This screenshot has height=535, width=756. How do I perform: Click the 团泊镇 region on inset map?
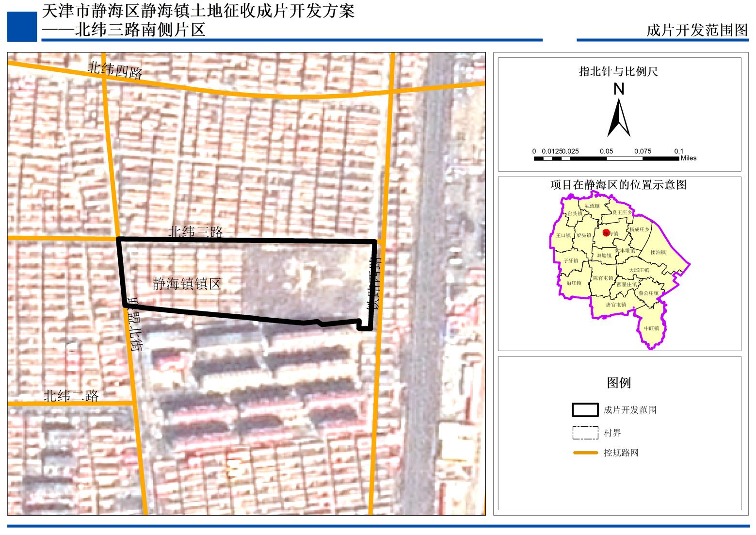click(658, 252)
